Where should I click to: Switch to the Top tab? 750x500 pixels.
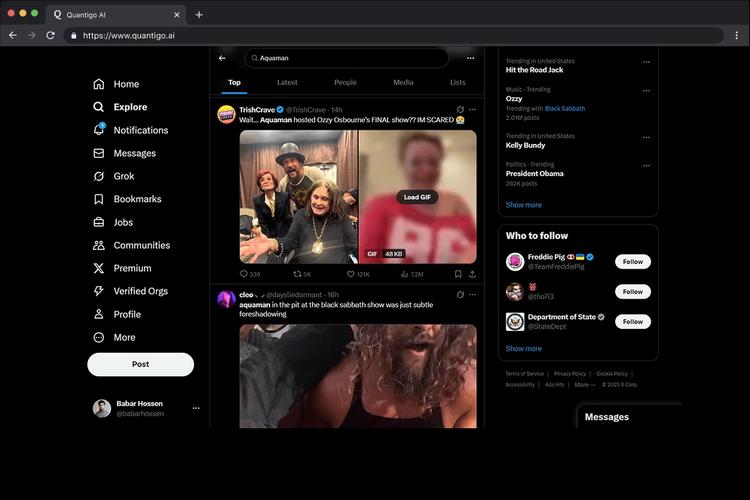(234, 83)
